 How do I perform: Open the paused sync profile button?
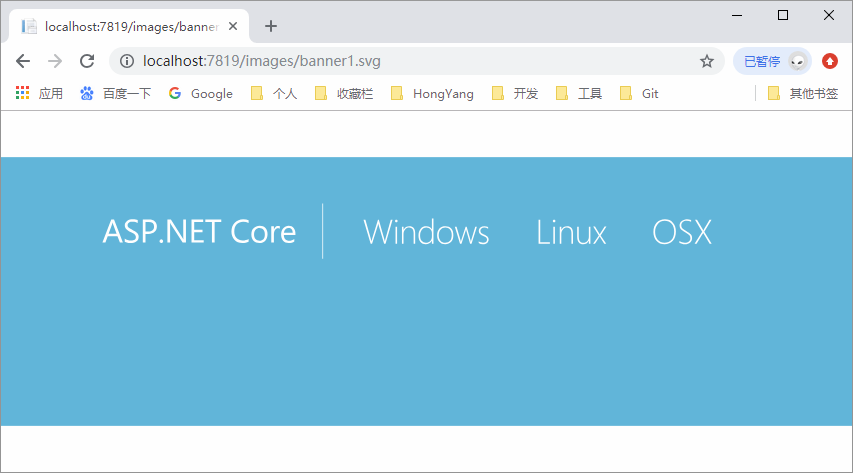[772, 61]
